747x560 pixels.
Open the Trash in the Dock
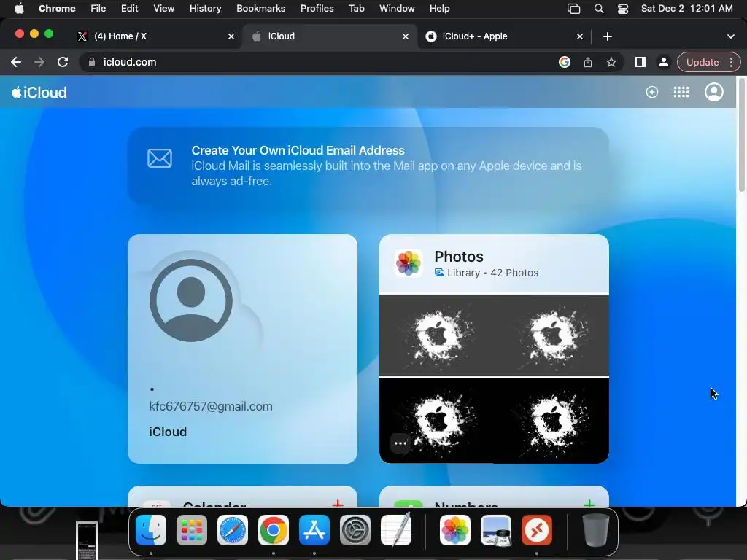point(595,530)
